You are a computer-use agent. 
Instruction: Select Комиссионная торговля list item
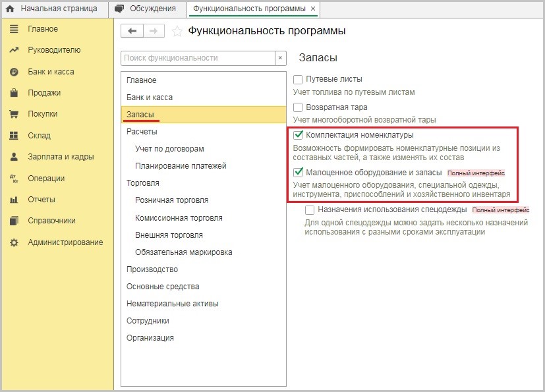pyautogui.click(x=204, y=218)
